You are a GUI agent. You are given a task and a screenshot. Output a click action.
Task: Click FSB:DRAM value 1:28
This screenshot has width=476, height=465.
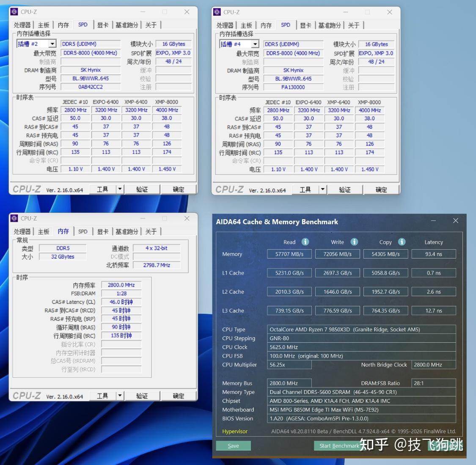pos(121,293)
